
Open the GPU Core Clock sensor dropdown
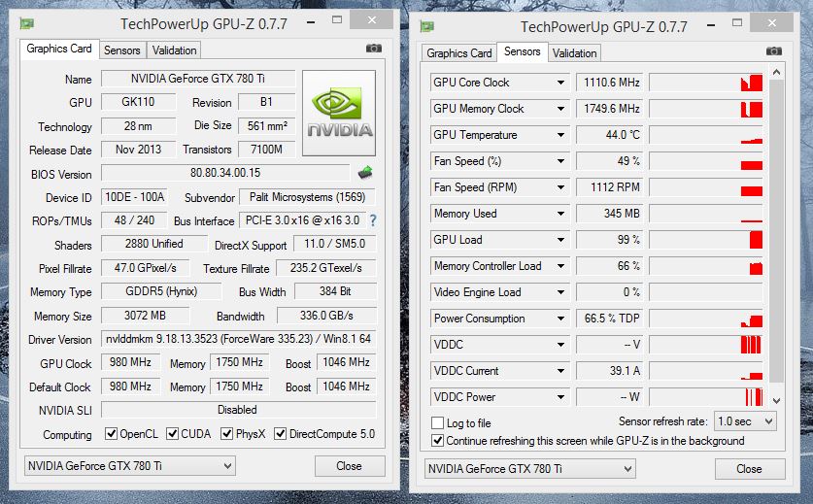coord(560,83)
